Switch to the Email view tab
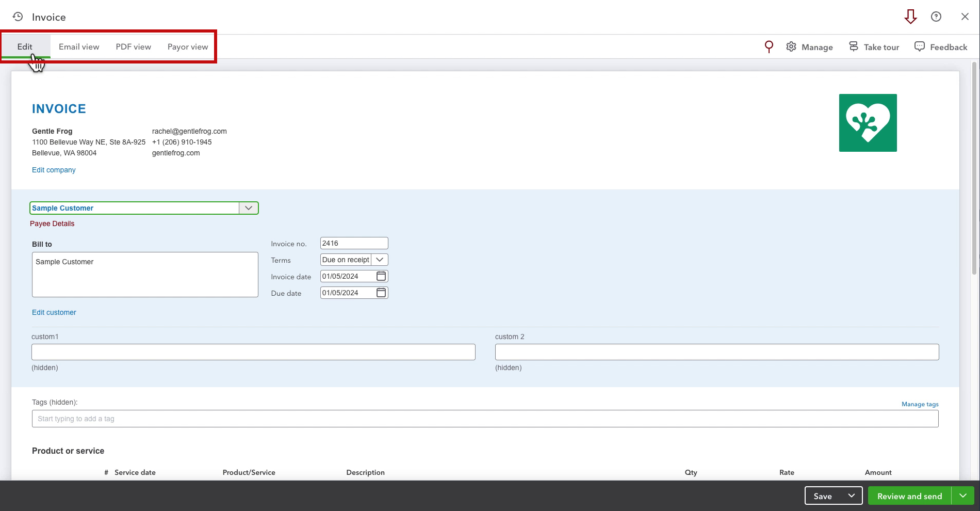Image resolution: width=980 pixels, height=511 pixels. click(79, 46)
